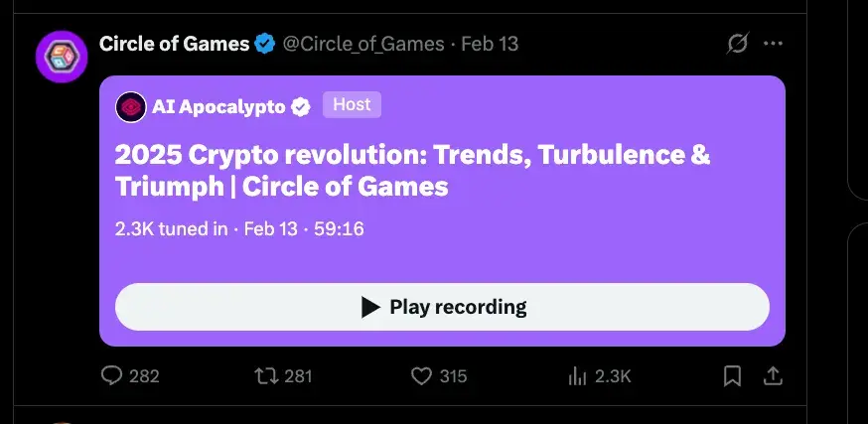Image resolution: width=868 pixels, height=424 pixels.
Task: Open the Circle of Games profile avatar
Action: point(62,57)
